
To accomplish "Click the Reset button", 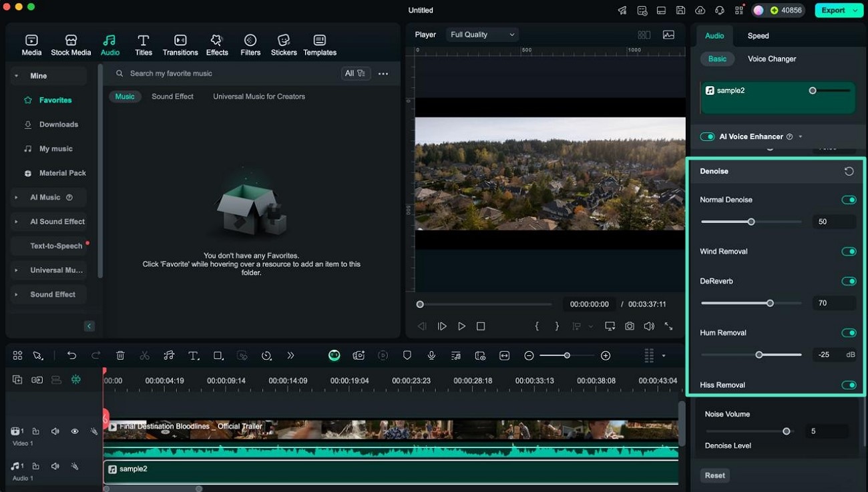I will coord(714,475).
